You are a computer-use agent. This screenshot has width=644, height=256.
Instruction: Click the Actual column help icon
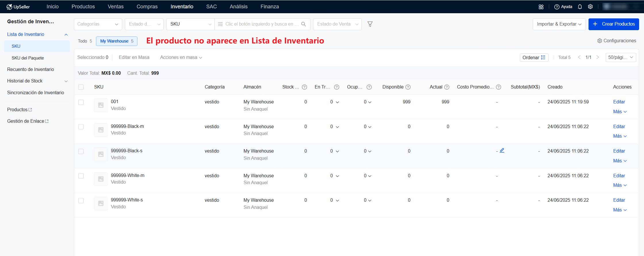[447, 87]
